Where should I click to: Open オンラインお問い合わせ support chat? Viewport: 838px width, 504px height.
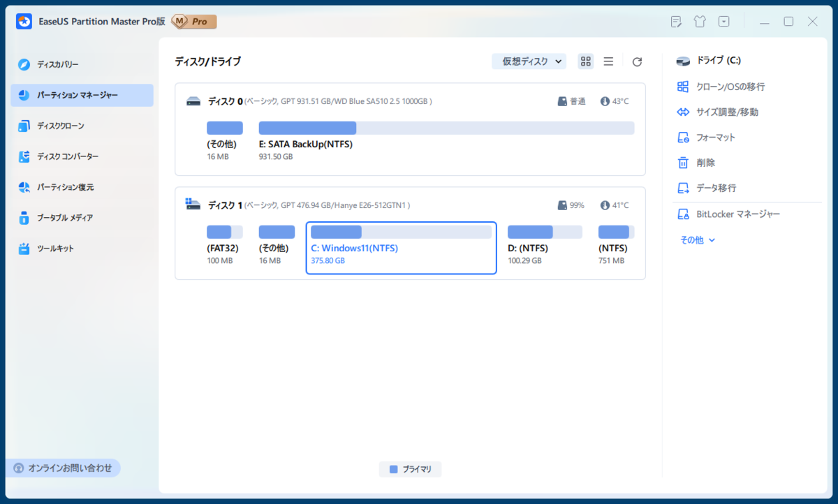point(63,468)
